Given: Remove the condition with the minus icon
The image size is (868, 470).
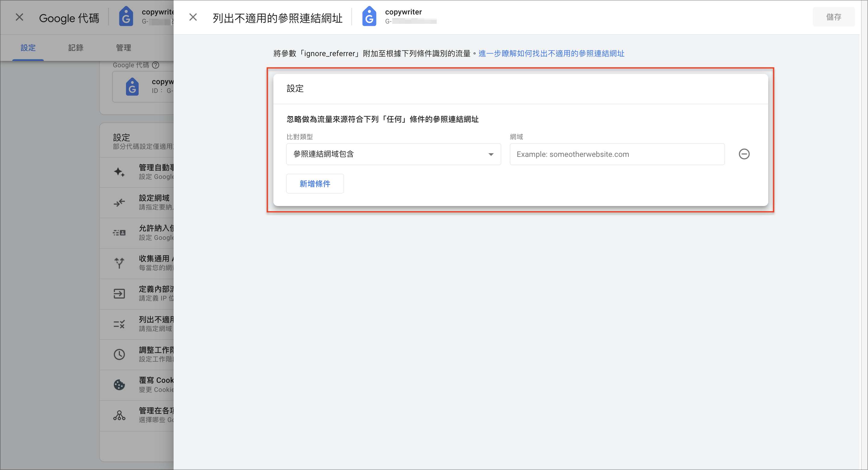Looking at the screenshot, I should coord(744,154).
